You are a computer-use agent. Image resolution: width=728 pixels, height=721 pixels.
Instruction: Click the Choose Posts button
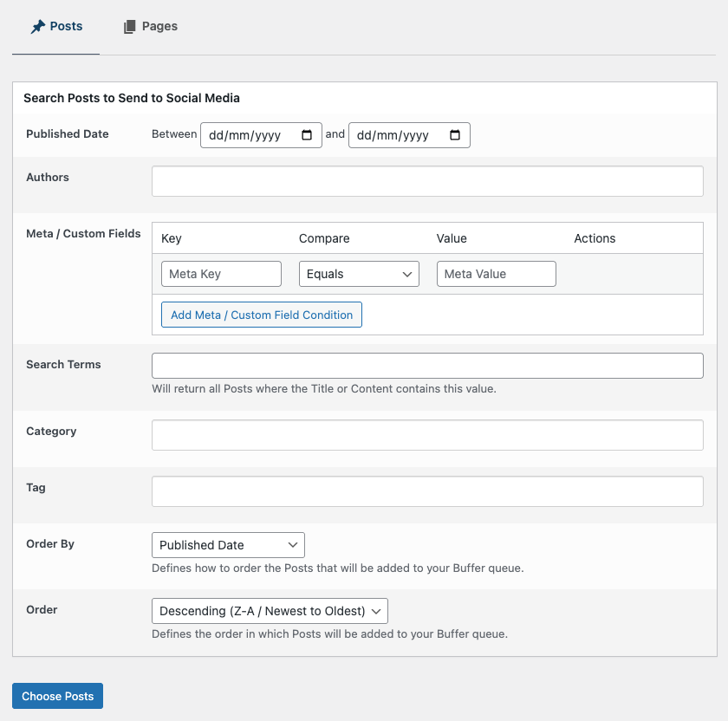pos(57,696)
